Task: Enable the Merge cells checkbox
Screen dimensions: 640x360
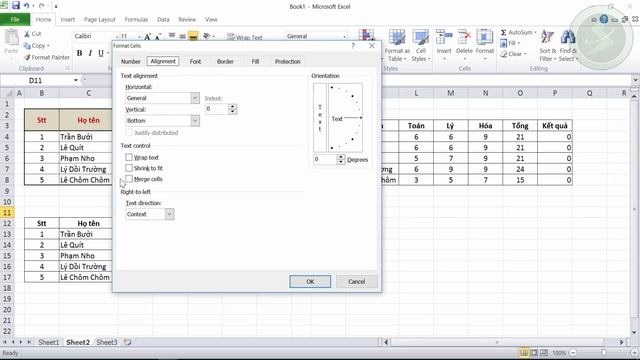Action: click(129, 179)
